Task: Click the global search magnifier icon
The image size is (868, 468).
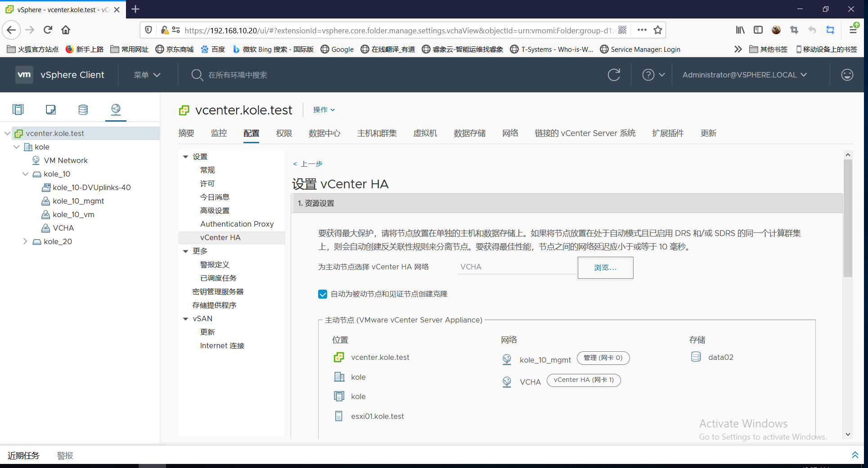Action: (197, 75)
